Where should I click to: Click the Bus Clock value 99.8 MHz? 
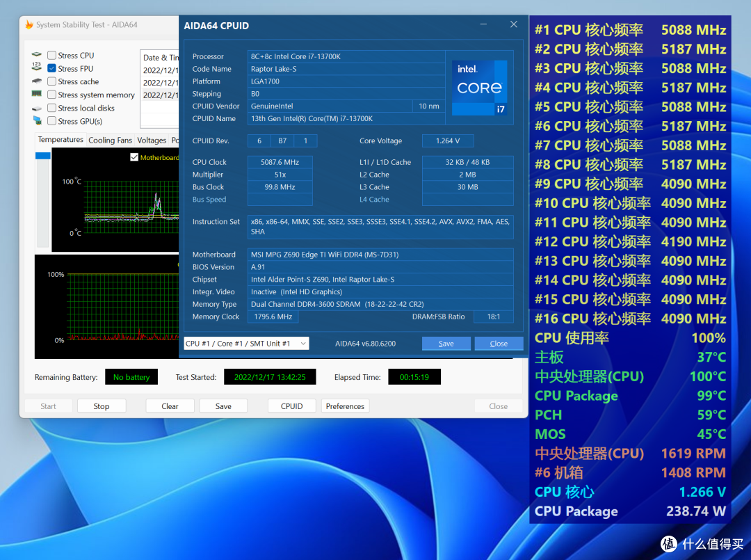280,187
